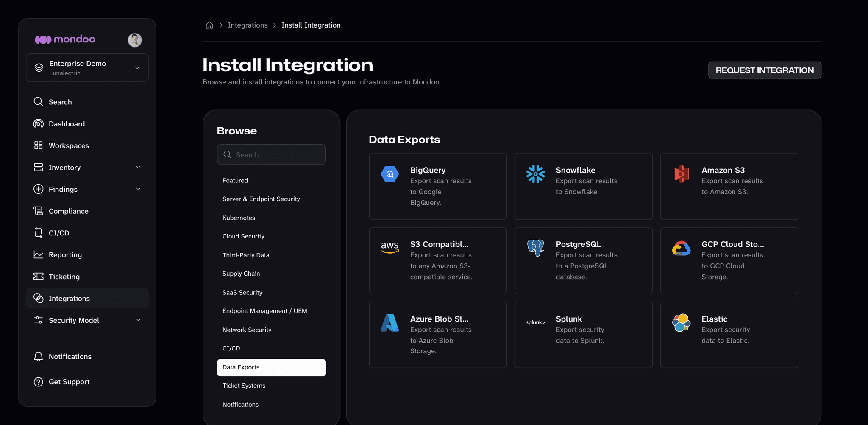Click the magnifier icon inside Browse search

227,154
